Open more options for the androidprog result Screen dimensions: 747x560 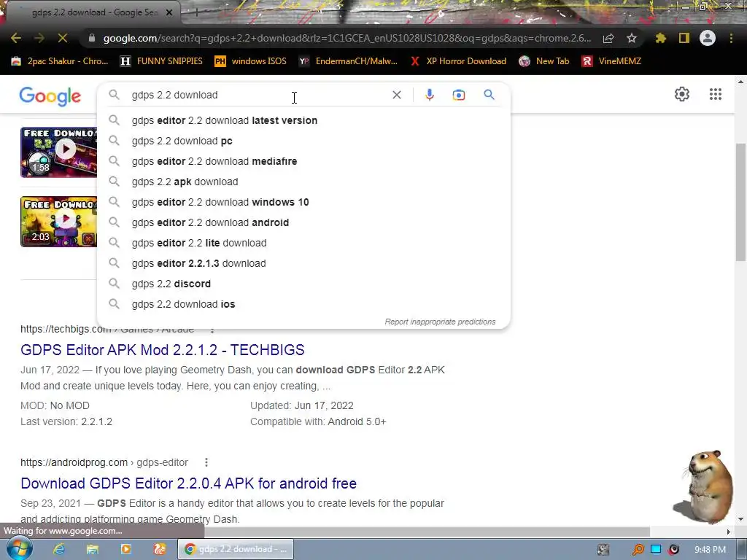click(206, 462)
